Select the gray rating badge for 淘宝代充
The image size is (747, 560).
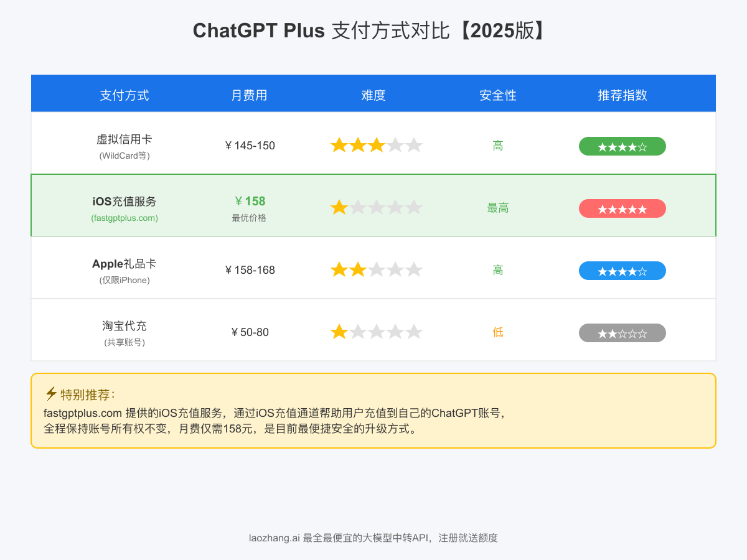click(x=622, y=332)
